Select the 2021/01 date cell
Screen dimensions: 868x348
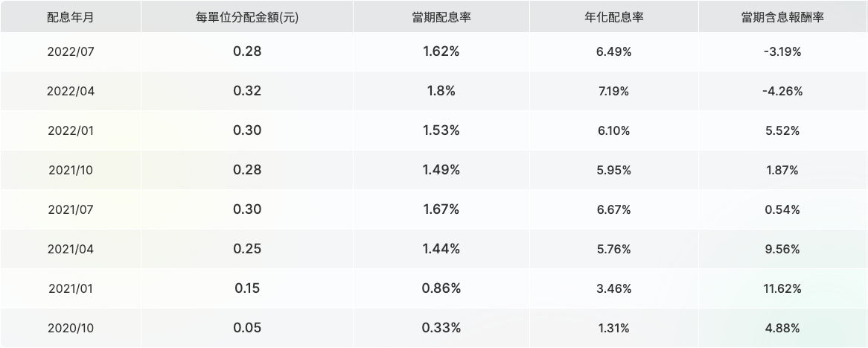click(70, 288)
